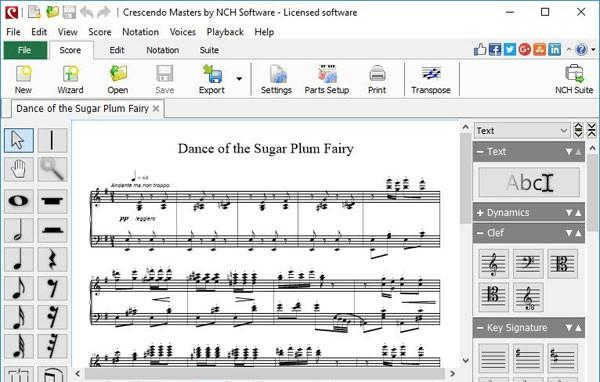This screenshot has height=382, width=600.
Task: Collapse the Text panel section
Action: (x=480, y=152)
